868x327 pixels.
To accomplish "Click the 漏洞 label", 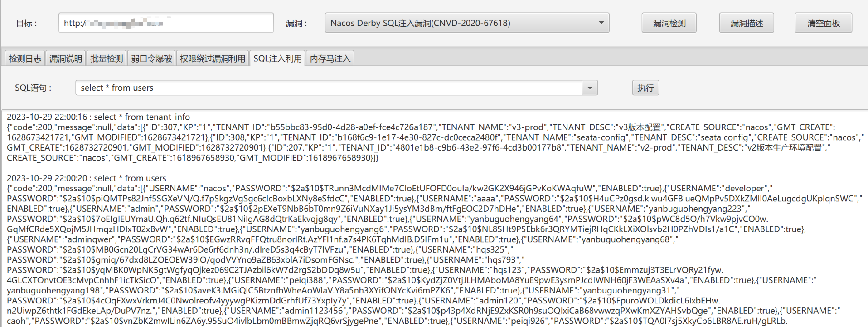I will pos(296,23).
